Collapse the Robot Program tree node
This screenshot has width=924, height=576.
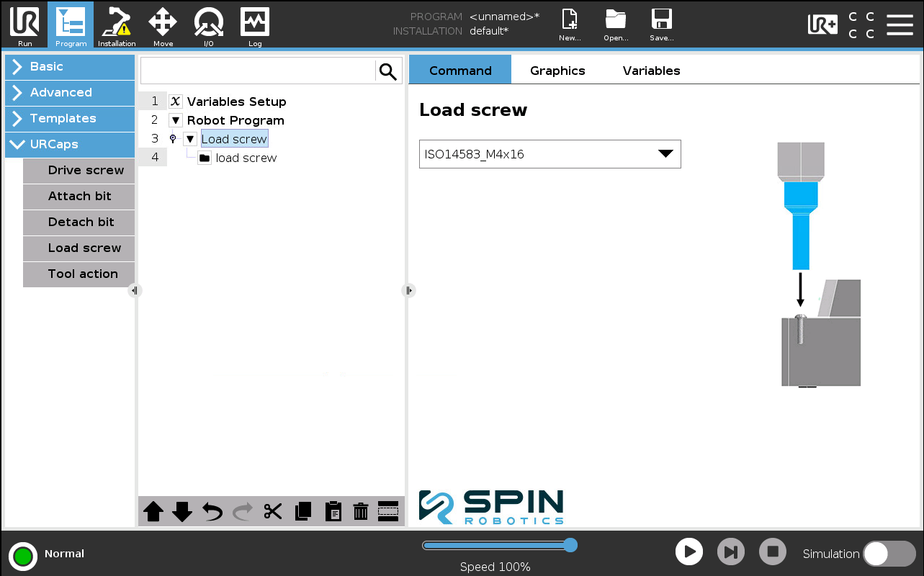176,120
